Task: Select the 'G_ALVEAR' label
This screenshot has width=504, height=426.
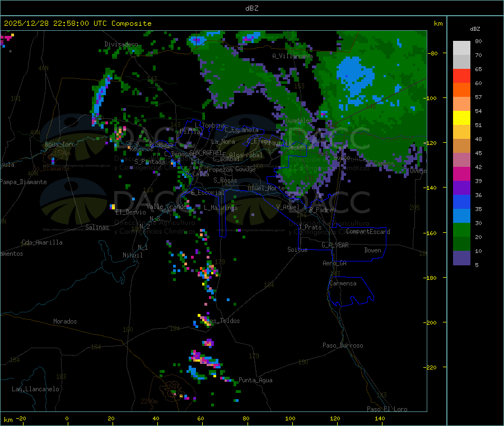Action: (x=335, y=245)
